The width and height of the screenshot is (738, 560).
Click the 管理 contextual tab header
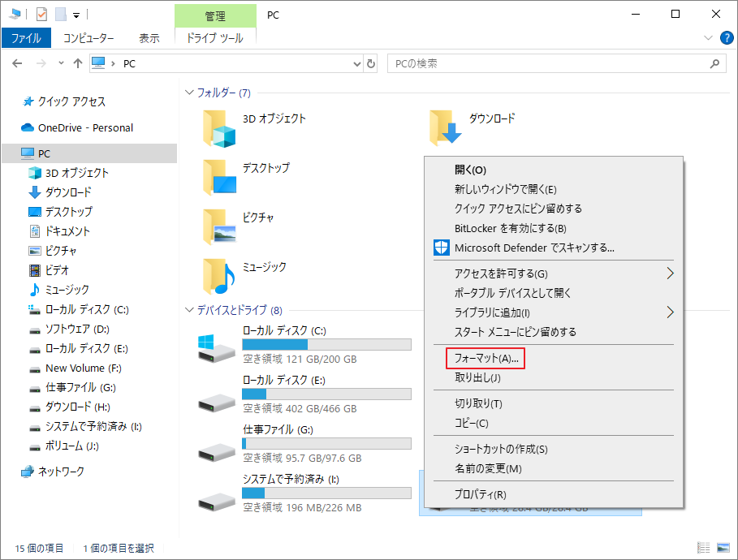[x=215, y=16]
